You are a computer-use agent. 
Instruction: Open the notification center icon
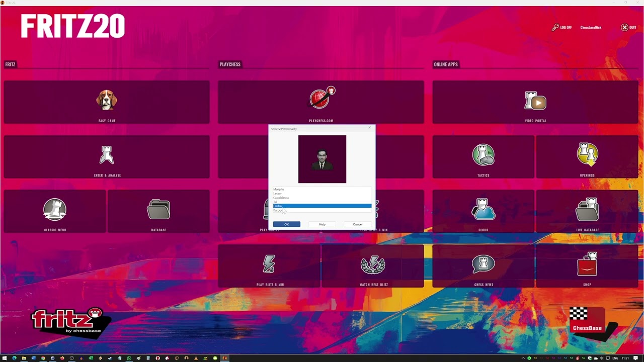635,358
